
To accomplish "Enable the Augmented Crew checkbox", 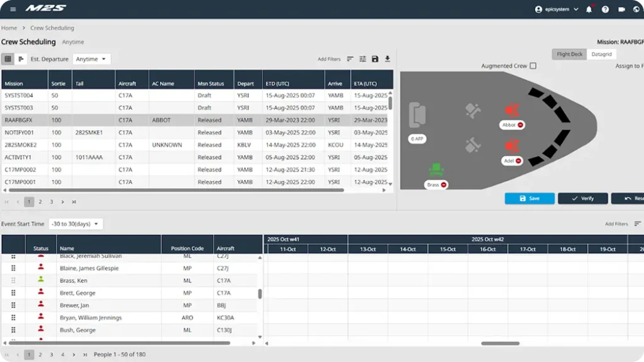I will 533,66.
